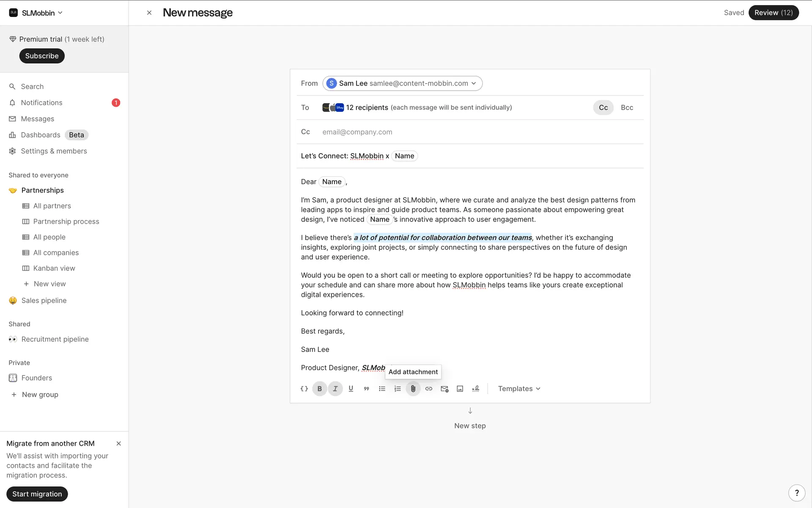Insert unsubscribe link envelope icon

click(444, 389)
